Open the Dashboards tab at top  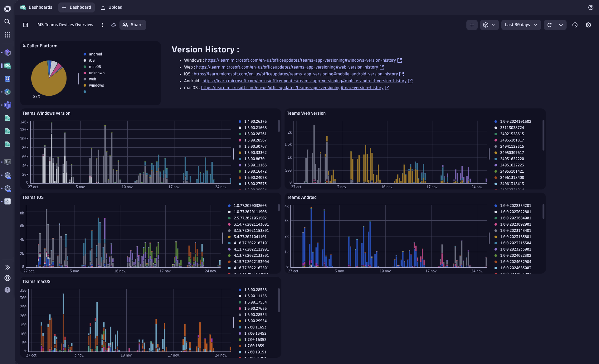[36, 7]
